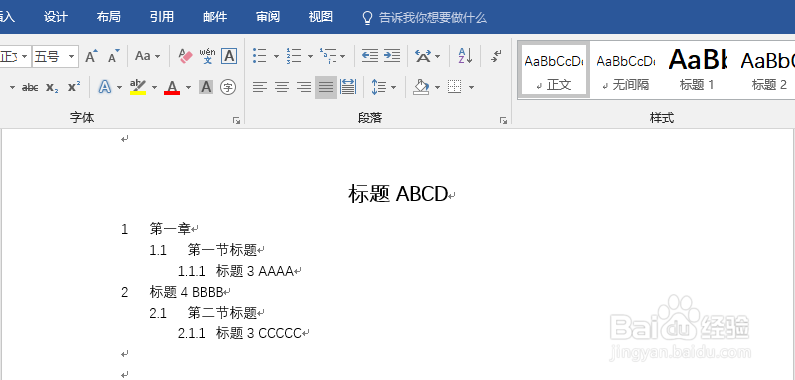This screenshot has width=795, height=380.
Task: Click the Asian Layout icon
Action: pos(423,56)
